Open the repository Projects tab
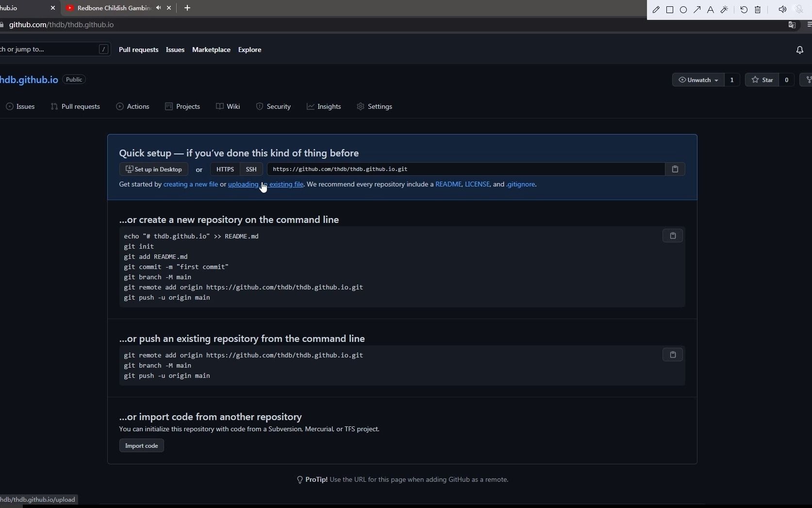Screen dimensions: 812x508 point(182,106)
